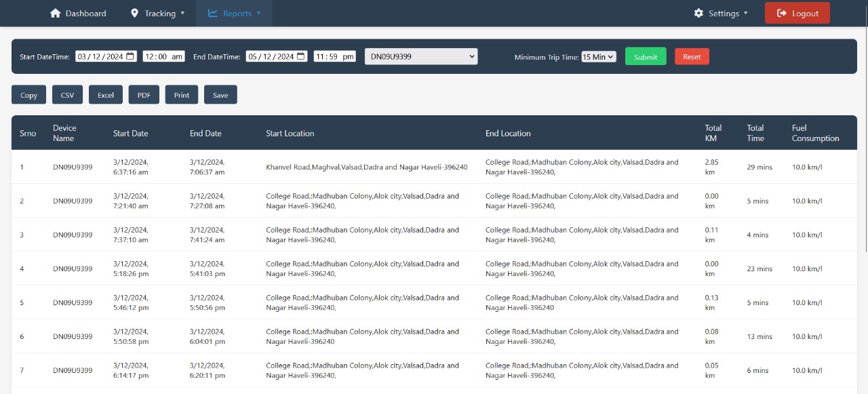Export the report to PDF
The image size is (868, 394).
tap(143, 94)
